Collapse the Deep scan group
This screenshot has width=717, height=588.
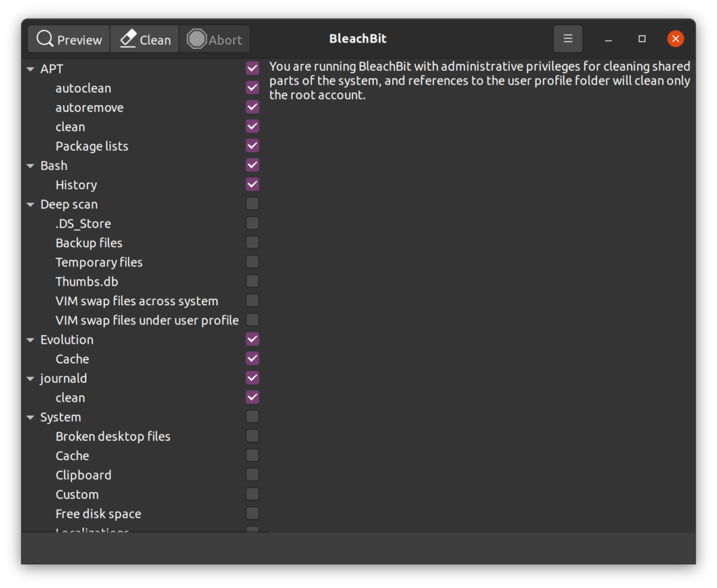(31, 204)
